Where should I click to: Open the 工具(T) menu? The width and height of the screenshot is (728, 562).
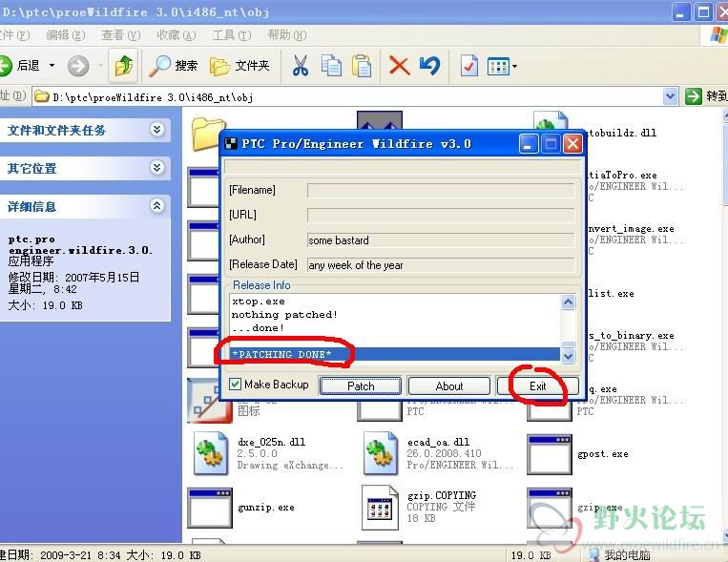(x=232, y=35)
